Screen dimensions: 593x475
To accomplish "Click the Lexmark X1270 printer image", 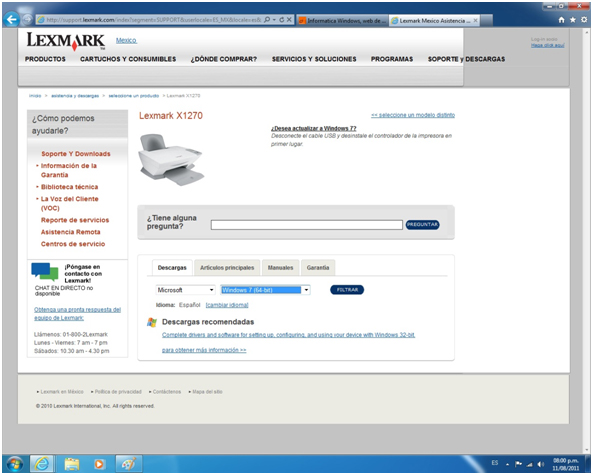I will click(171, 159).
